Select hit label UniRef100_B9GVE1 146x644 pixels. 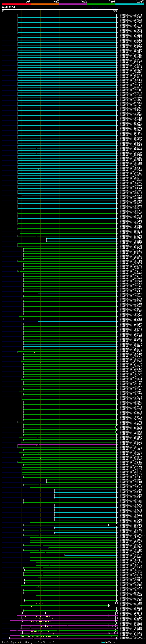131,522
